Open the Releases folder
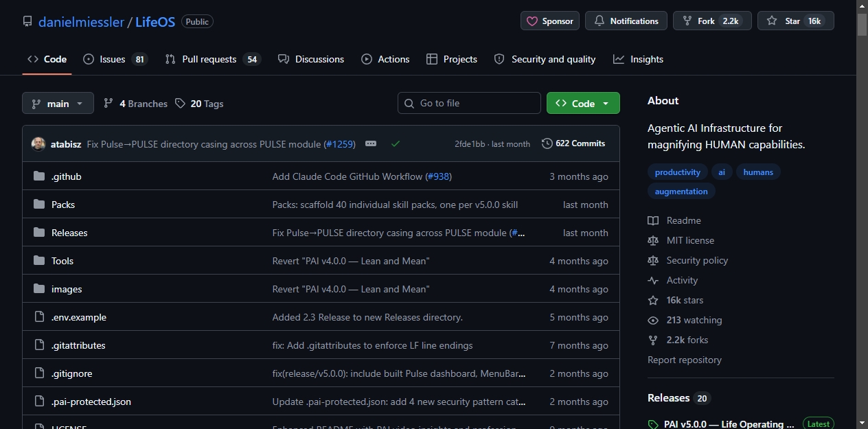868x429 pixels. (69, 233)
